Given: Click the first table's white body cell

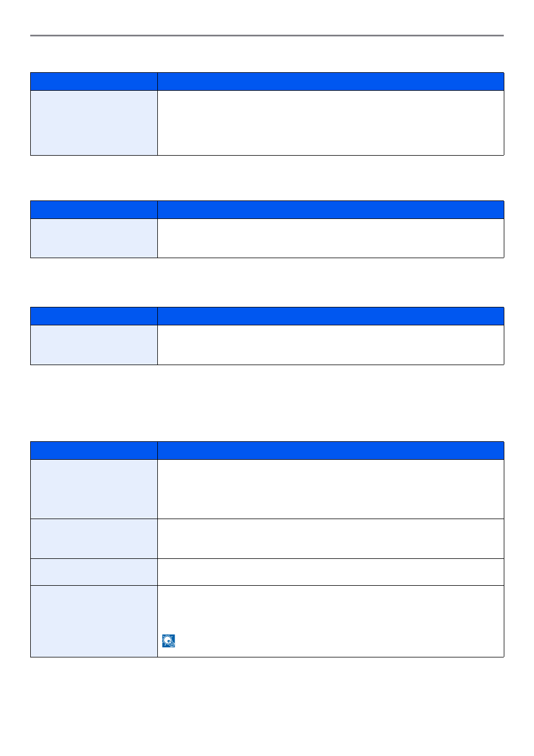Looking at the screenshot, I should click(x=331, y=123).
